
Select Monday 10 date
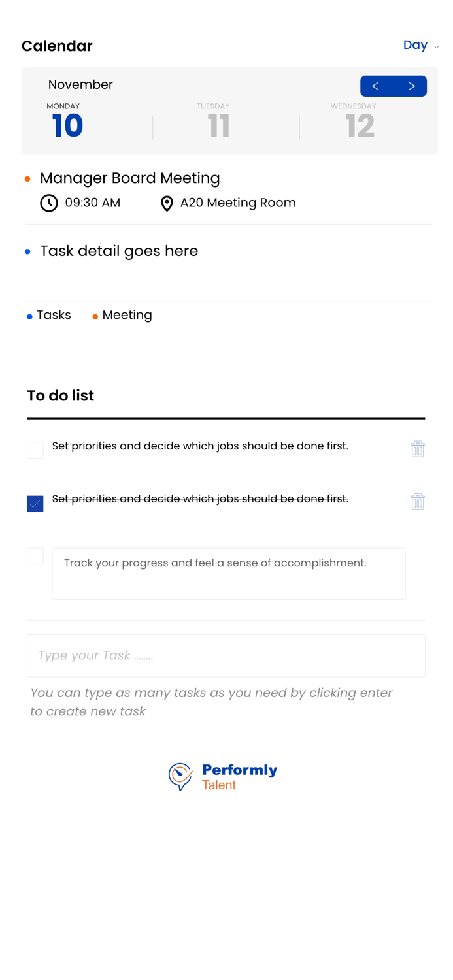pos(67,122)
